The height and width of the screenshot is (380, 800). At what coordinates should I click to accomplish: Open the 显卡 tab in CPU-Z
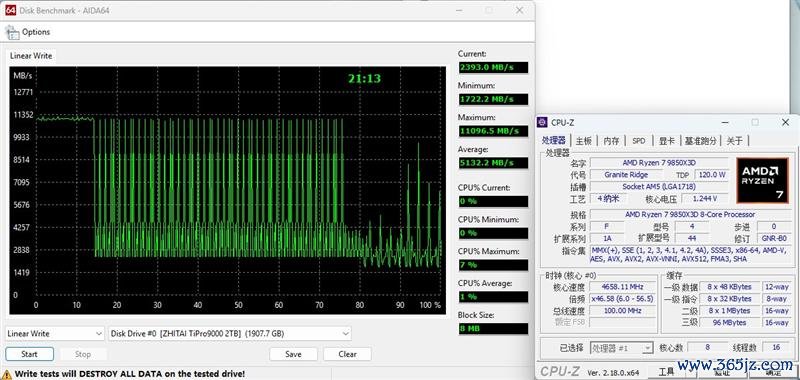click(667, 141)
